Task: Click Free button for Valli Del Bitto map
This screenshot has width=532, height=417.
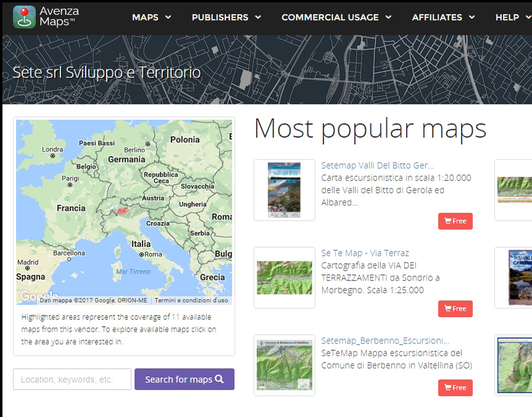Action: click(x=455, y=221)
